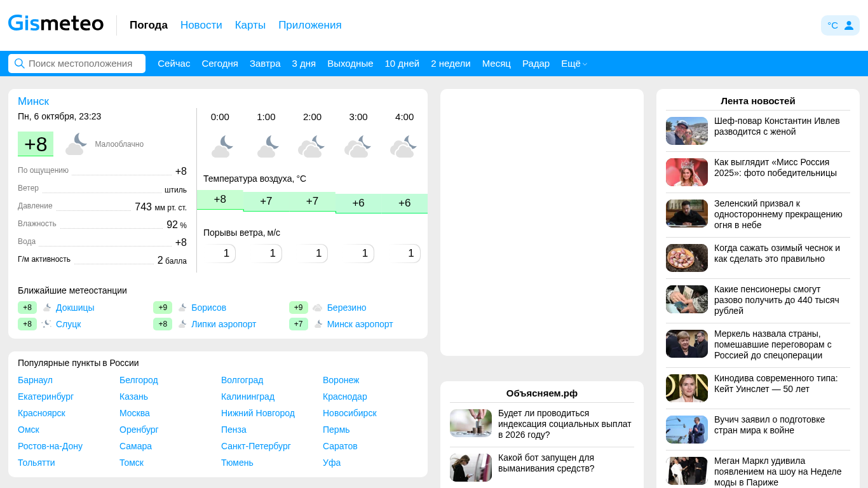Open the Радар tab
This screenshot has width=868, height=488.
[536, 64]
